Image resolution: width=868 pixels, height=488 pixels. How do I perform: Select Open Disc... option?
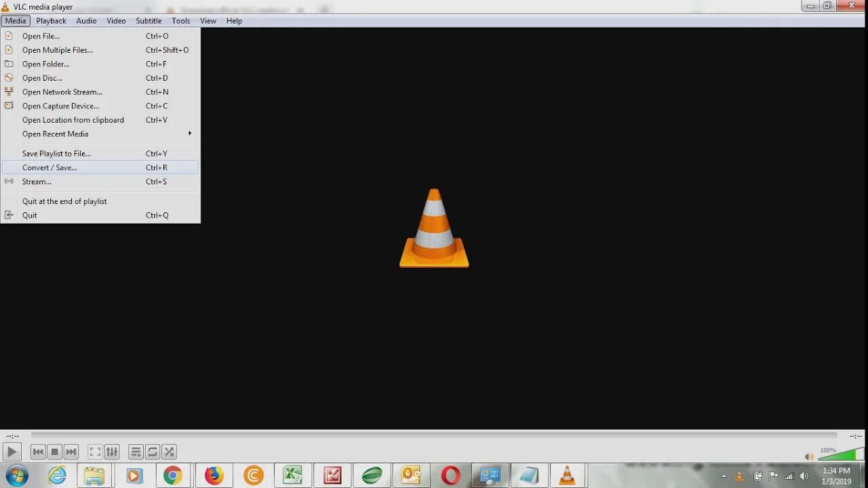[x=100, y=78]
